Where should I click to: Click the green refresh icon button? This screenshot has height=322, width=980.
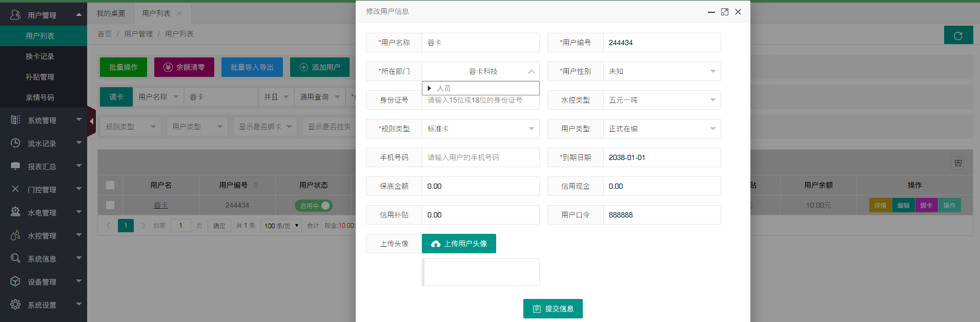958,35
